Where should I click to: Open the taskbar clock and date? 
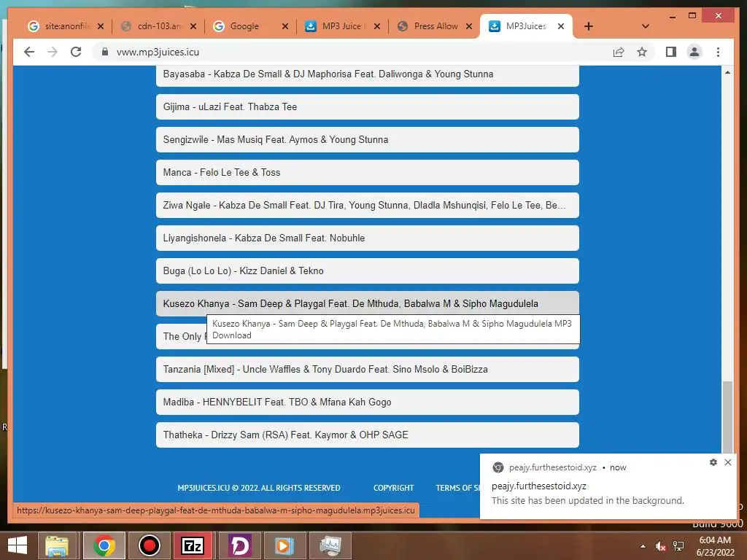[715, 546]
